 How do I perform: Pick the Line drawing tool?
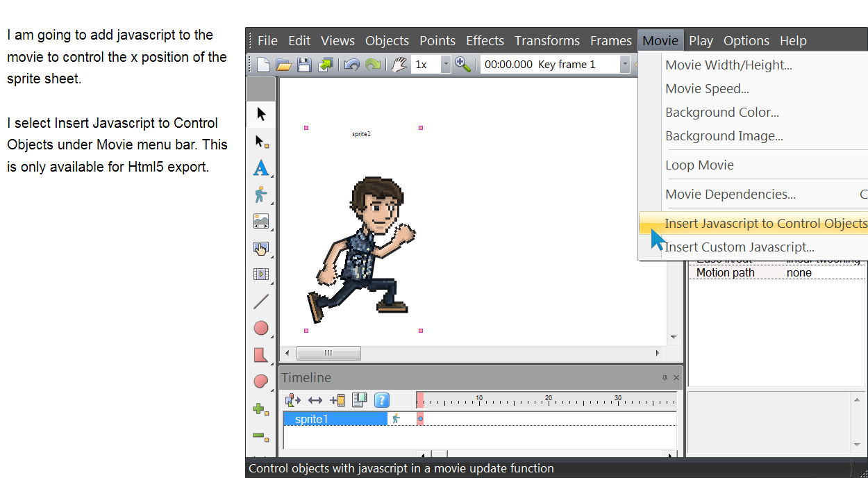261,302
